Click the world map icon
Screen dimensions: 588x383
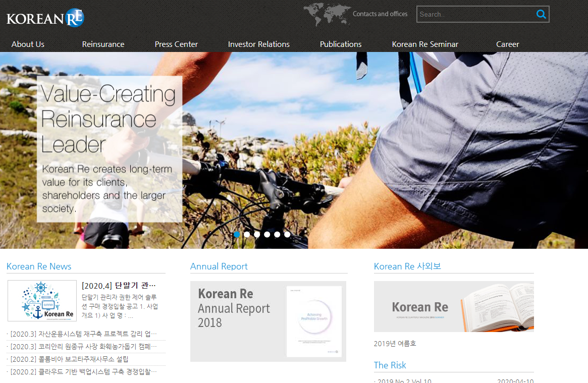tap(327, 14)
